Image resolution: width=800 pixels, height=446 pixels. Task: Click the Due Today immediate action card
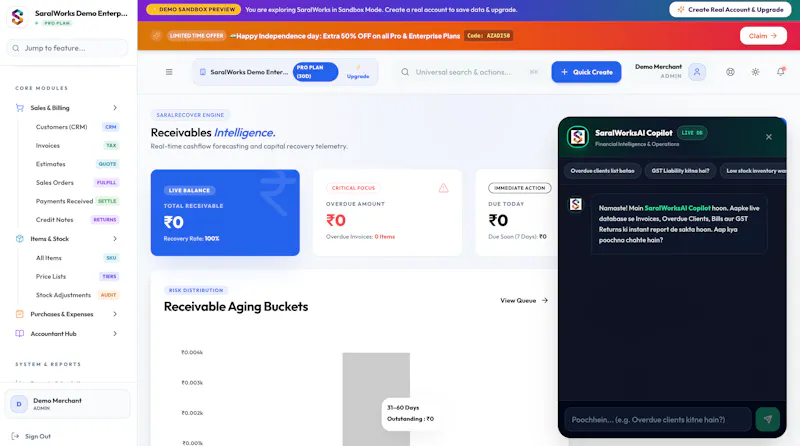tap(517, 212)
